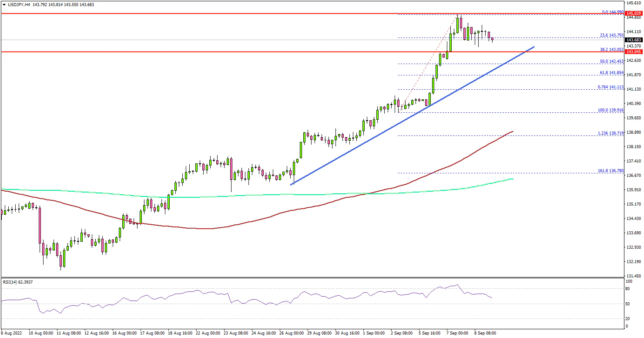Select the 1.236 Fibonacci extension label
Viewport: 644px width, 338px height.
[610, 133]
